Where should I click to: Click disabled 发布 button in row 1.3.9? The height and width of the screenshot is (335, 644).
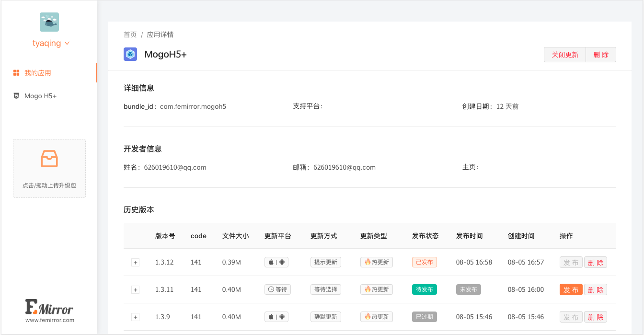pos(571,317)
